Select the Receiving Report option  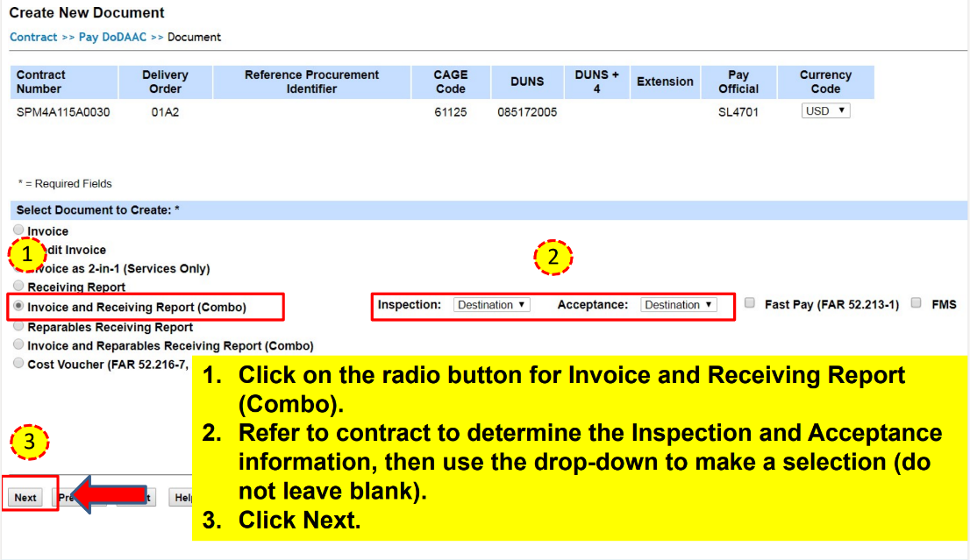[18, 285]
